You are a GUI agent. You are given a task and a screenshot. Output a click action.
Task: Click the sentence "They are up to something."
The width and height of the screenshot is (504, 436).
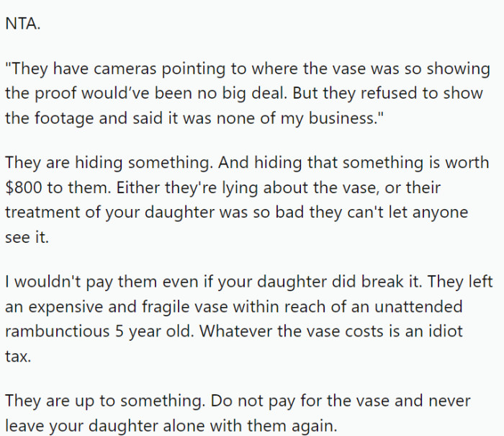tap(105, 401)
